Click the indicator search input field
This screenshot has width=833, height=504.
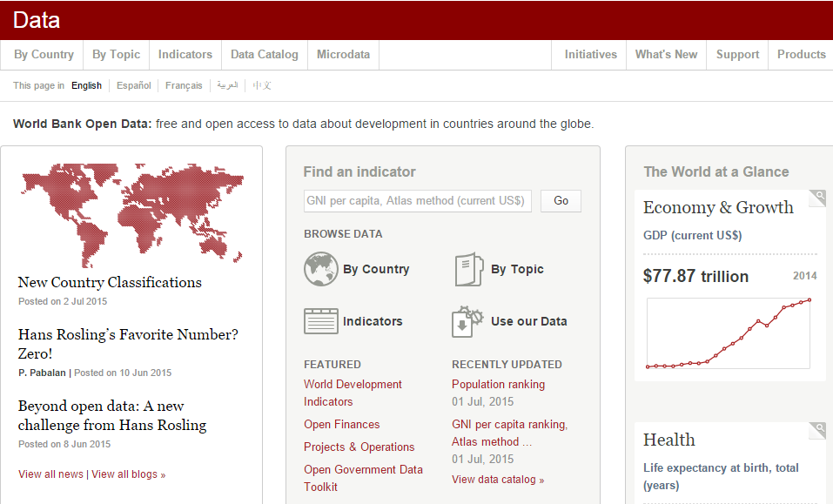417,200
